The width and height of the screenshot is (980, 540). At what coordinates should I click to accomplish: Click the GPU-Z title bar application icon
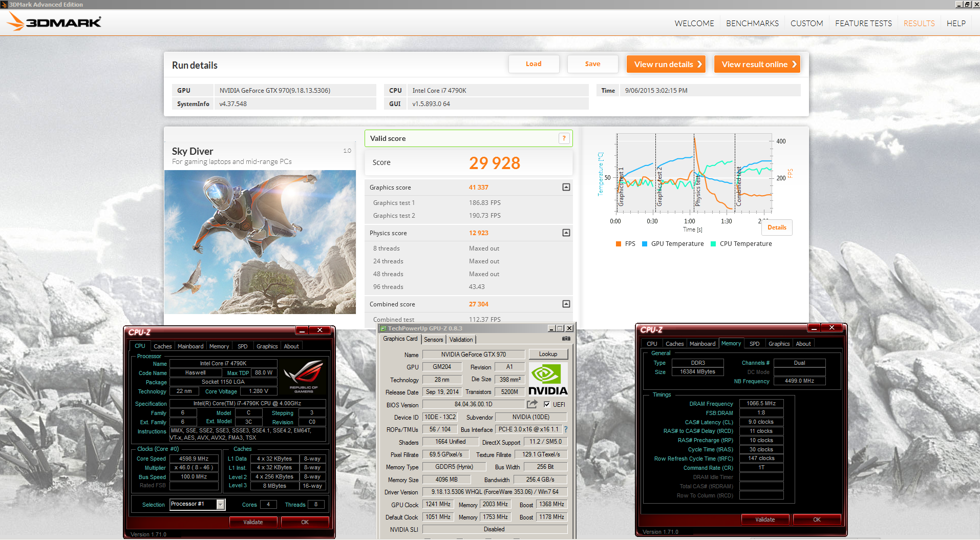coord(383,328)
